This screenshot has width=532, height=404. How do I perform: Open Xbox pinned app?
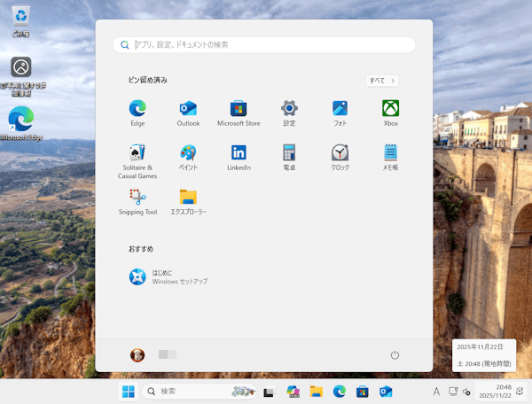(x=390, y=113)
